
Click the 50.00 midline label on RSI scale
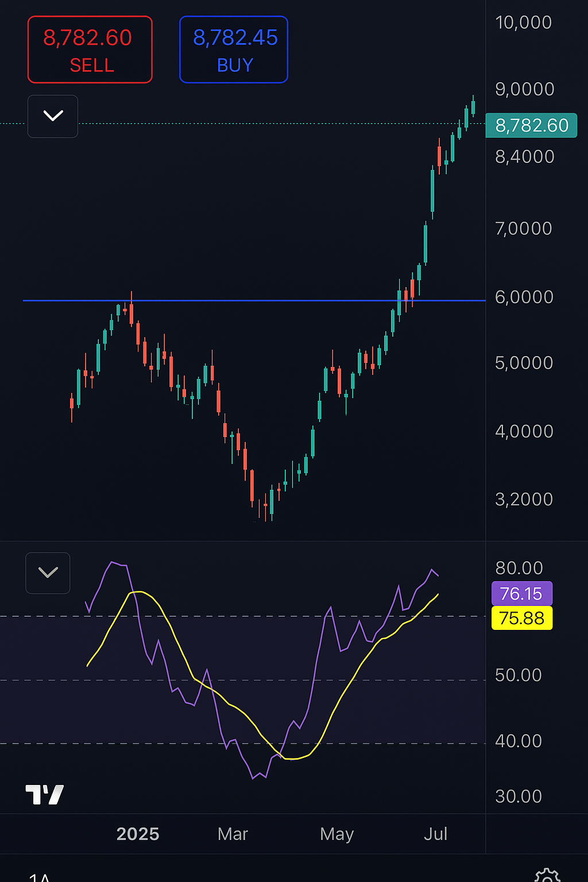519,675
